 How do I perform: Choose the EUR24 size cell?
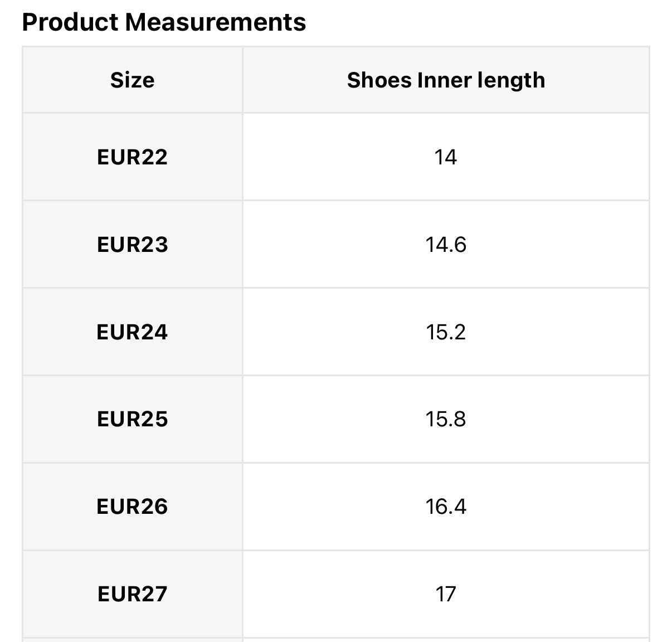click(x=132, y=332)
